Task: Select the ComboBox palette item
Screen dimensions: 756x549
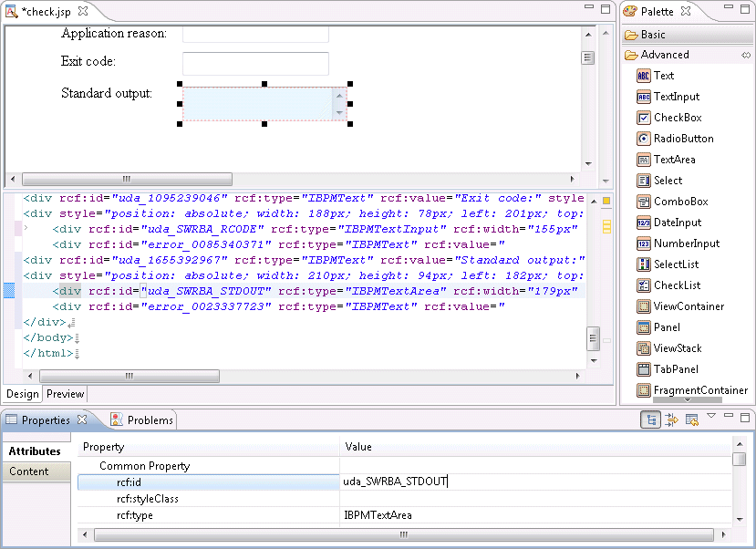Action: click(672, 202)
